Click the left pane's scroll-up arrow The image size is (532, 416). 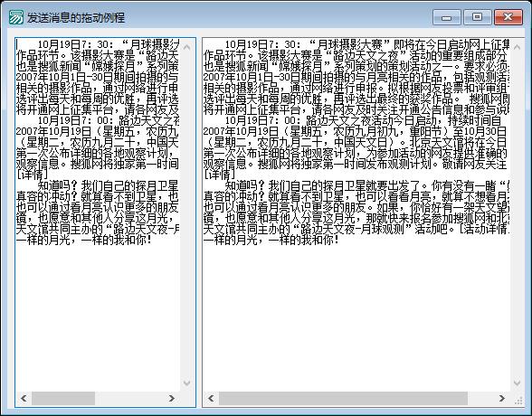187,47
